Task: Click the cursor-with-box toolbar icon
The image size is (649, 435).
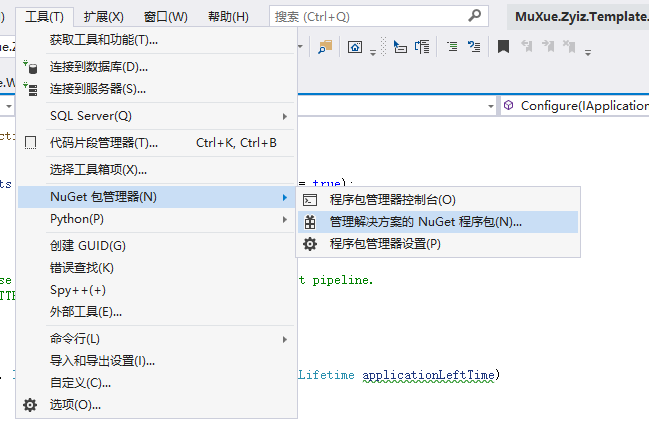Action: pos(400,47)
